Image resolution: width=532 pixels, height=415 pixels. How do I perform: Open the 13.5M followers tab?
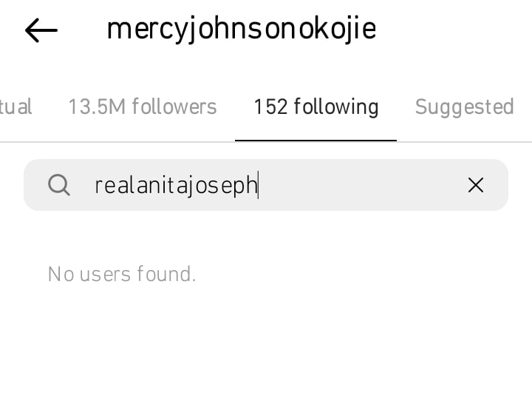tap(143, 107)
